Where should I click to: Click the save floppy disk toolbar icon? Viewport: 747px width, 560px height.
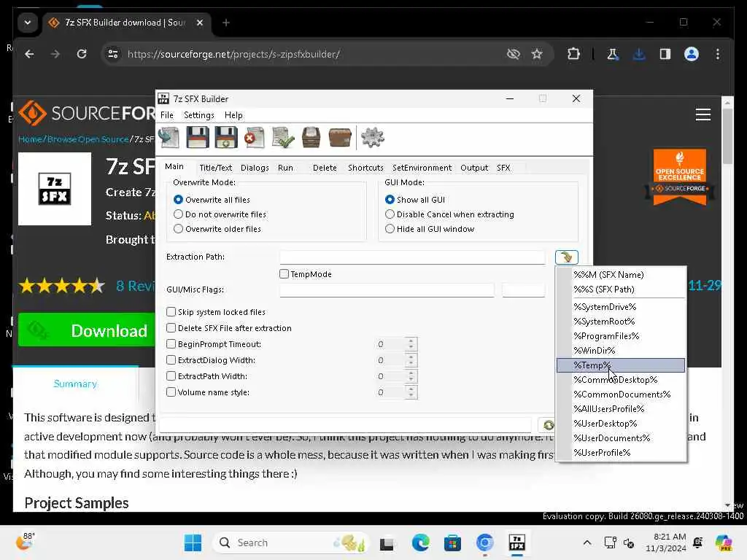tap(197, 138)
